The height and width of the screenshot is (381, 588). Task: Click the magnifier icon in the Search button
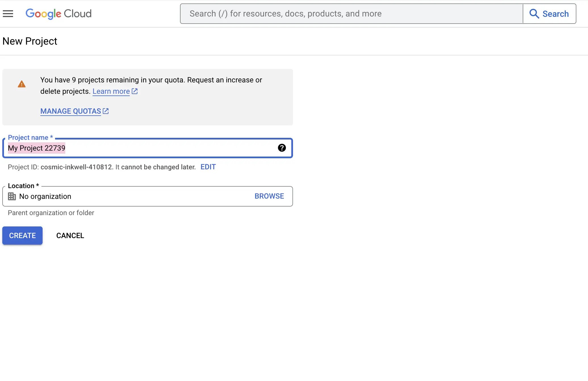click(535, 14)
